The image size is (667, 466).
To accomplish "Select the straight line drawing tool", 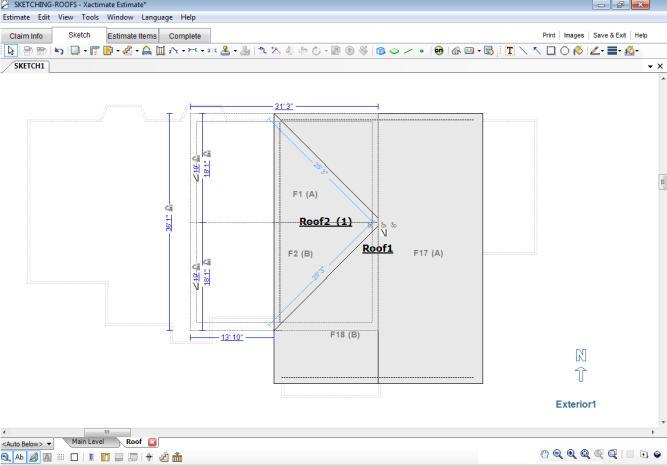I will click(x=523, y=50).
